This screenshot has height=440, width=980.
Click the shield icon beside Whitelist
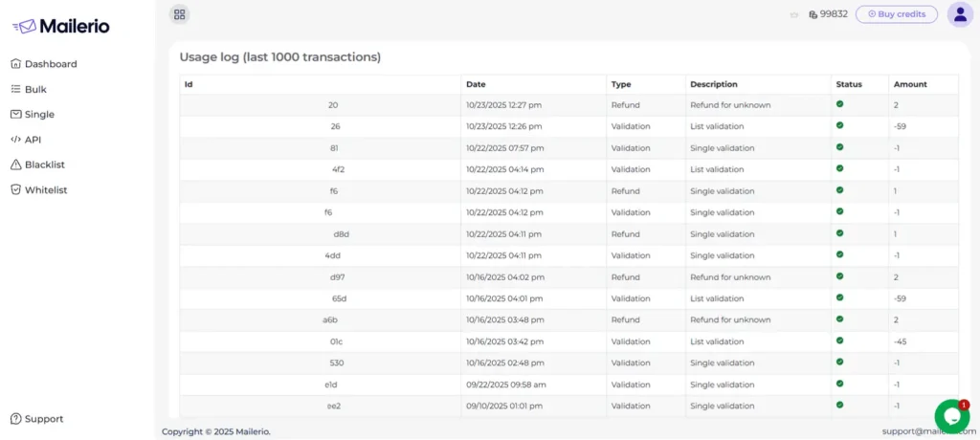16,190
